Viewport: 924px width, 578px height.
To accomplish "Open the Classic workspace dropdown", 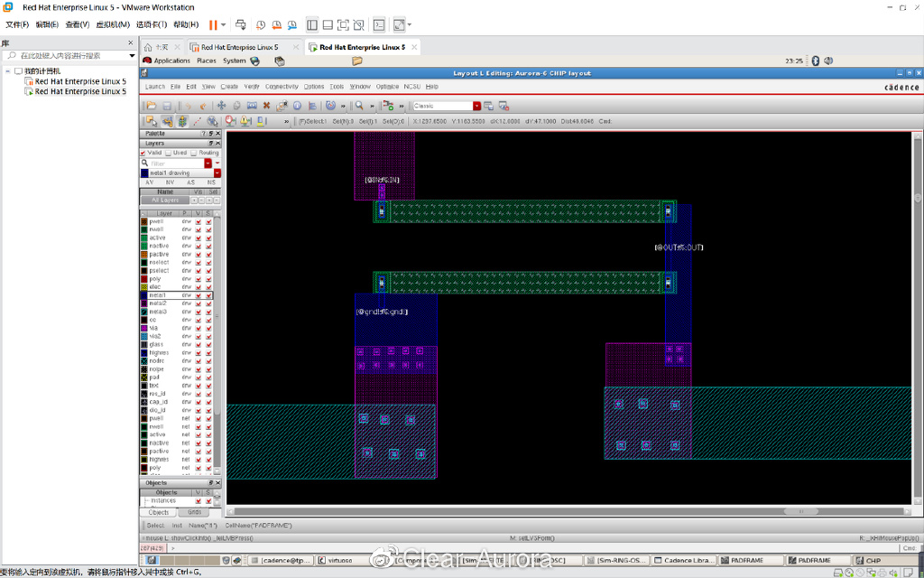I will 476,106.
